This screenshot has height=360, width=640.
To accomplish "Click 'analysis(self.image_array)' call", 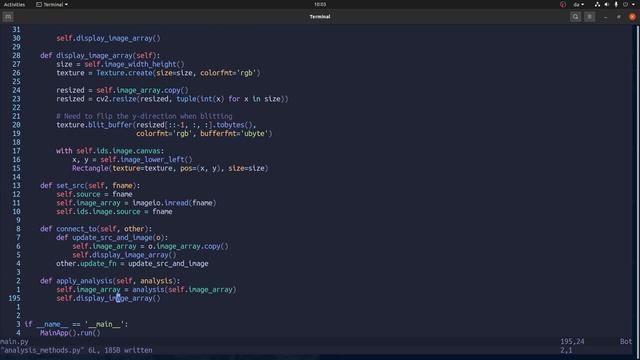I will tap(184, 289).
